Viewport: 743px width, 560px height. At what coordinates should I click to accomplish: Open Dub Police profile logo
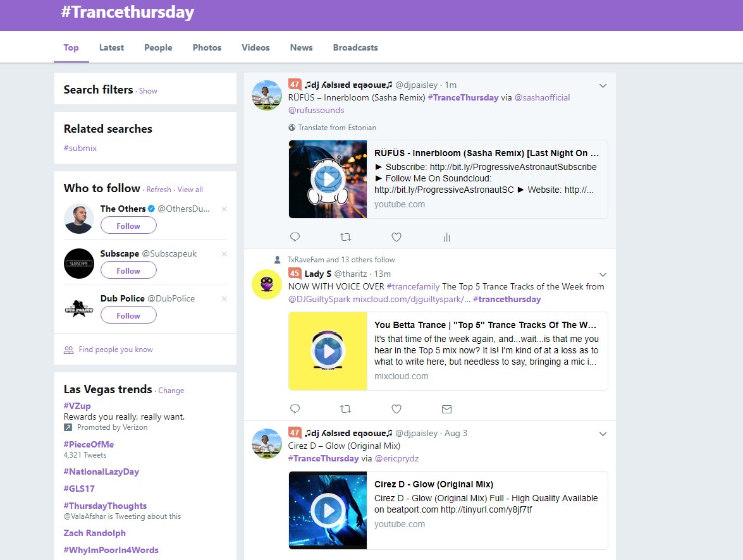coord(78,308)
